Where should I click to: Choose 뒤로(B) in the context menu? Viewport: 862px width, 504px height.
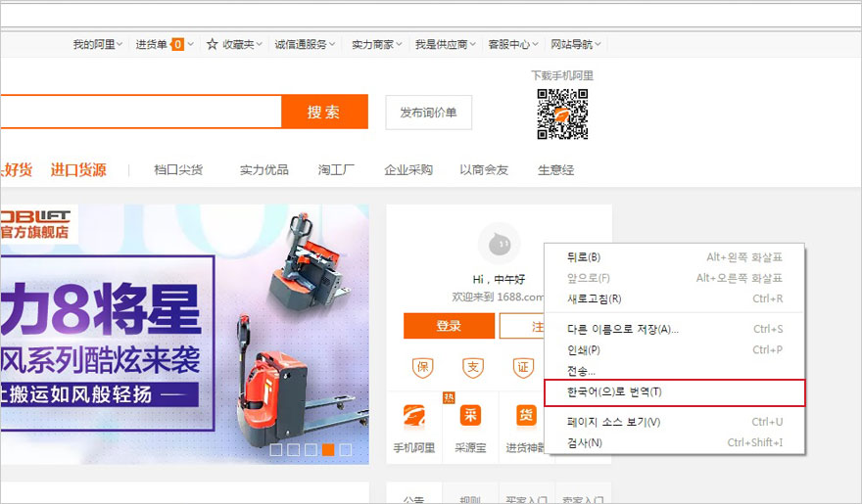pos(675,257)
